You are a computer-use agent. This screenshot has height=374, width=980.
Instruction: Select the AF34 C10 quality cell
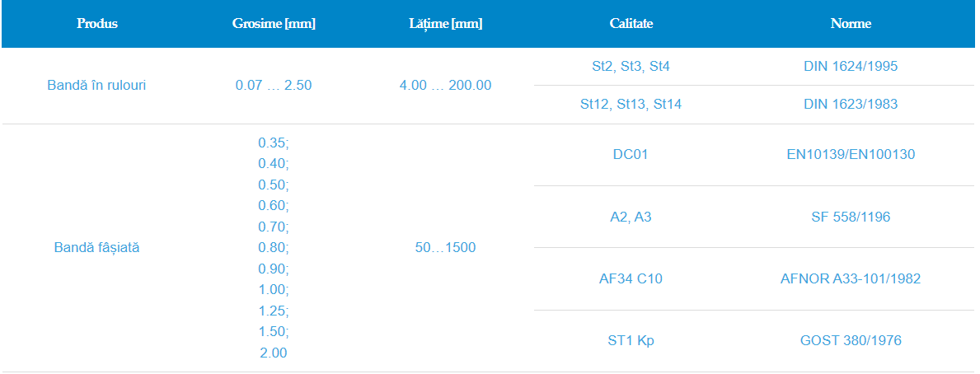pos(631,278)
